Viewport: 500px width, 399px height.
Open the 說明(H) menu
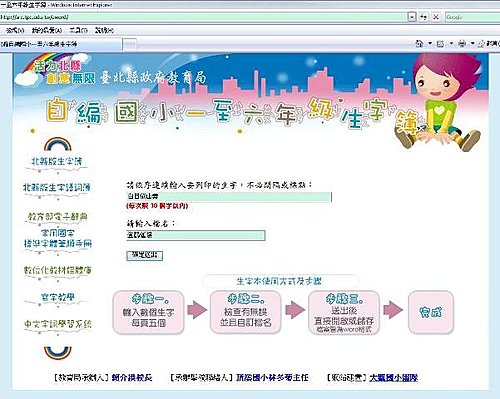(104, 31)
